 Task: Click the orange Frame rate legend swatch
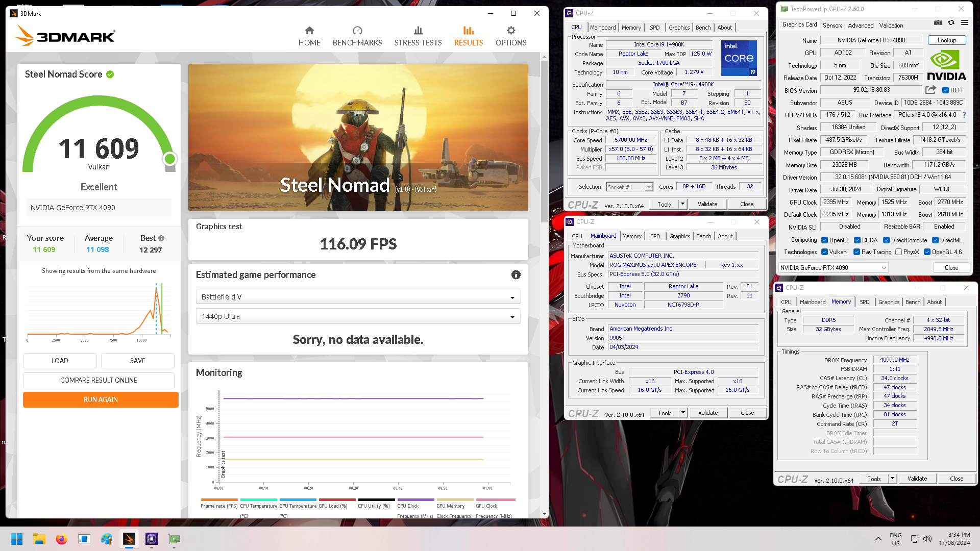point(219,500)
